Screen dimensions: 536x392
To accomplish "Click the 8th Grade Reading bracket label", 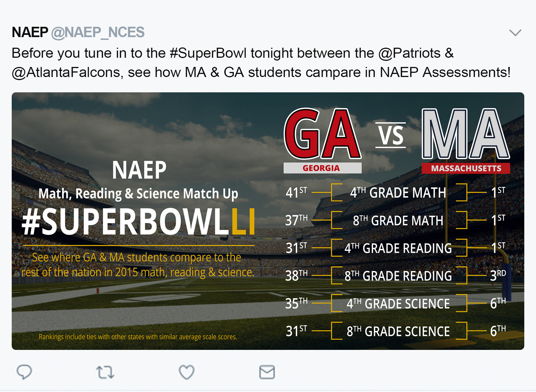I will pos(398,276).
